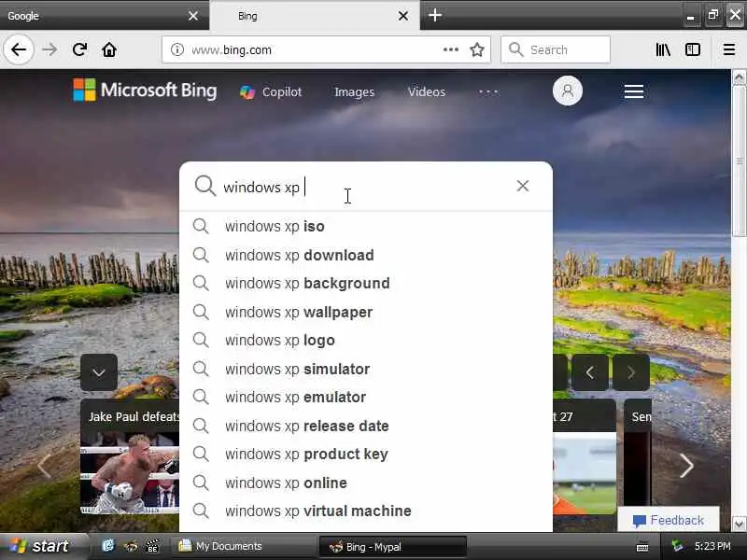Clear the Bing search box text
The width and height of the screenshot is (747, 560).
[523, 186]
